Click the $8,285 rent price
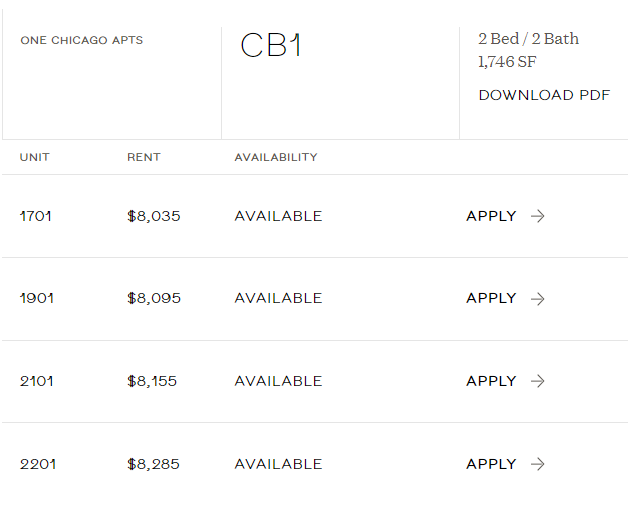The width and height of the screenshot is (628, 509). pos(153,465)
